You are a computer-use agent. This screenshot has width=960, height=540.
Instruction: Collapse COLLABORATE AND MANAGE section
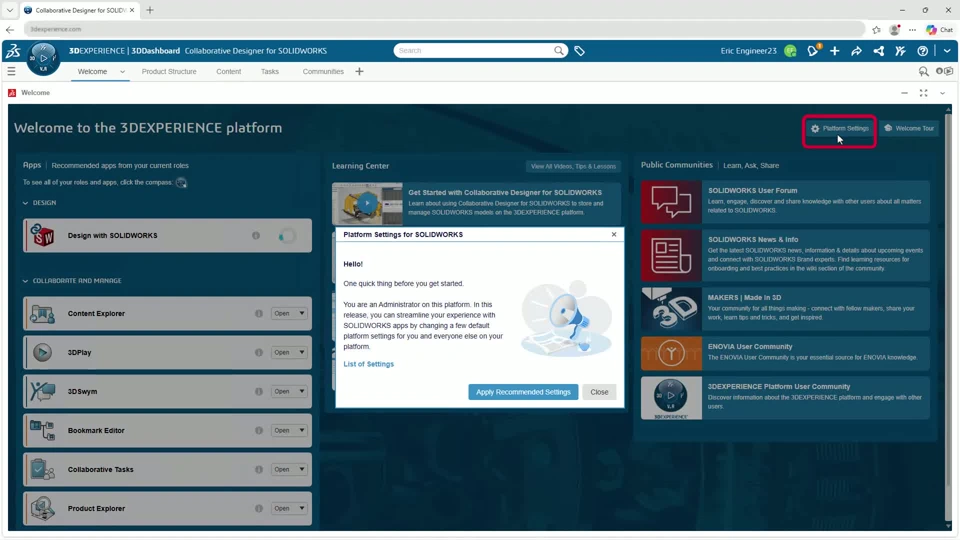(x=25, y=281)
